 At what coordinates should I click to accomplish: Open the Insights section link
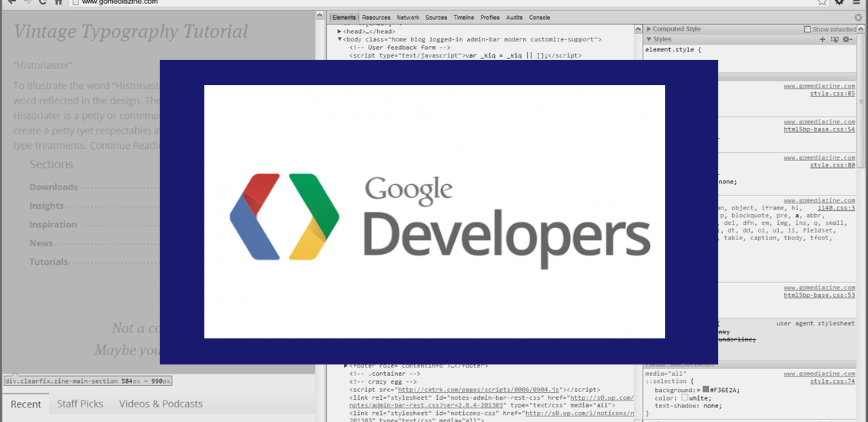[x=47, y=206]
